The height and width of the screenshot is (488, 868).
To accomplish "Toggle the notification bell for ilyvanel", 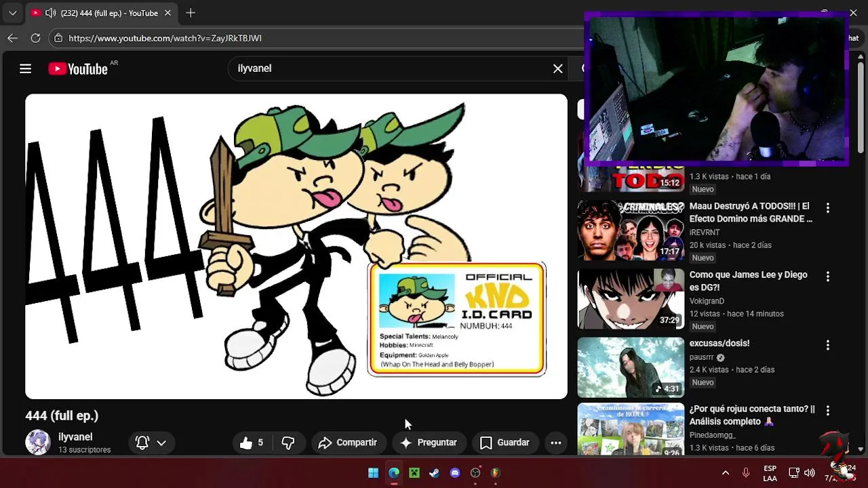I will point(142,443).
